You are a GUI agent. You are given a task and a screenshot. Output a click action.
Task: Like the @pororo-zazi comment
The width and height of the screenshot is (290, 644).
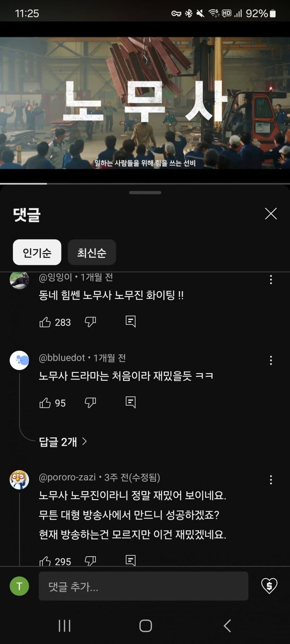(x=45, y=562)
